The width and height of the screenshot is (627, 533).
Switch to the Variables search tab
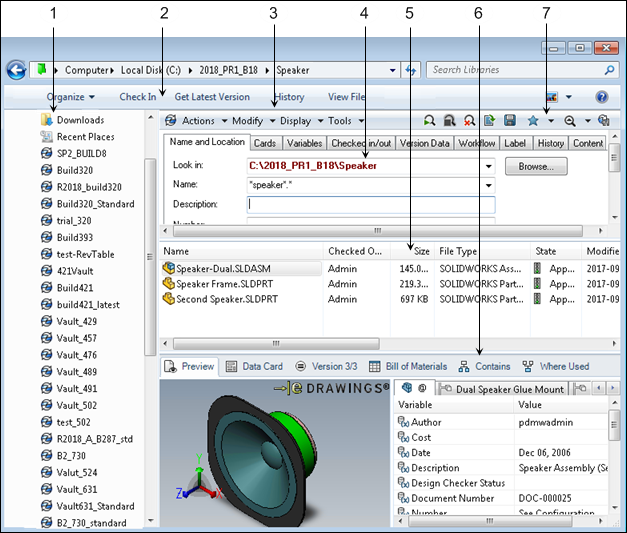[304, 143]
